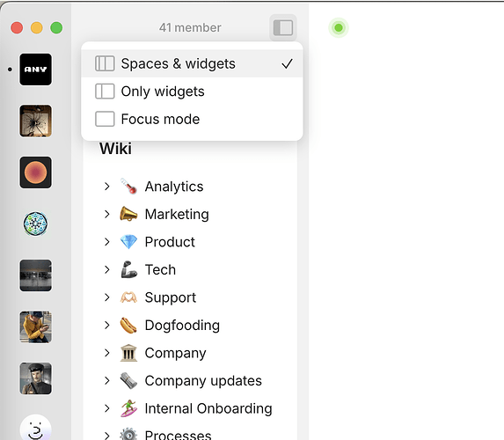Expand the Company updates tree item
The width and height of the screenshot is (504, 440).
[107, 380]
